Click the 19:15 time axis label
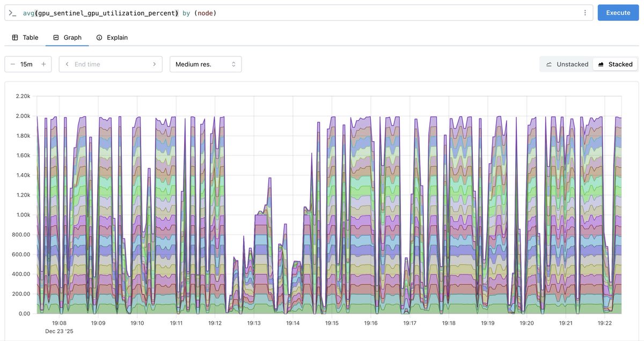 [332, 323]
